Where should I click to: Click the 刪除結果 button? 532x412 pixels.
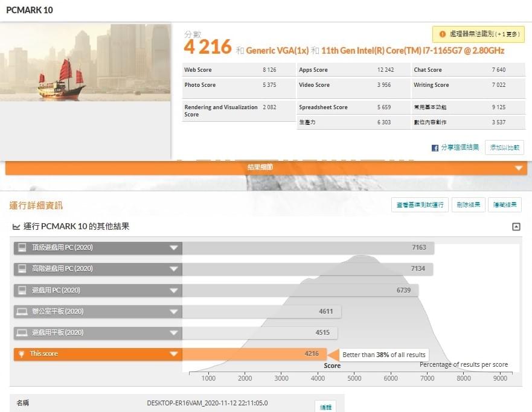(x=468, y=204)
